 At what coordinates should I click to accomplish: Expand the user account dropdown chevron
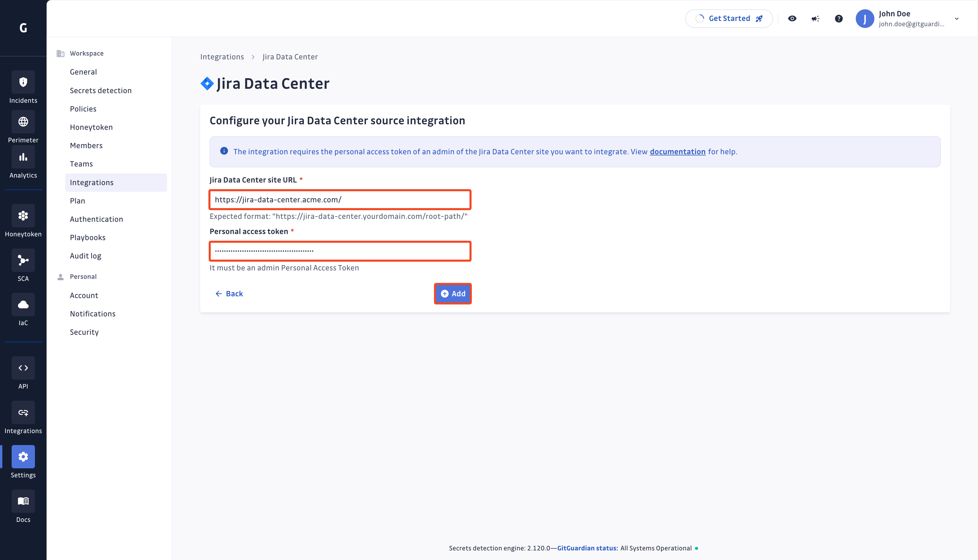957,18
